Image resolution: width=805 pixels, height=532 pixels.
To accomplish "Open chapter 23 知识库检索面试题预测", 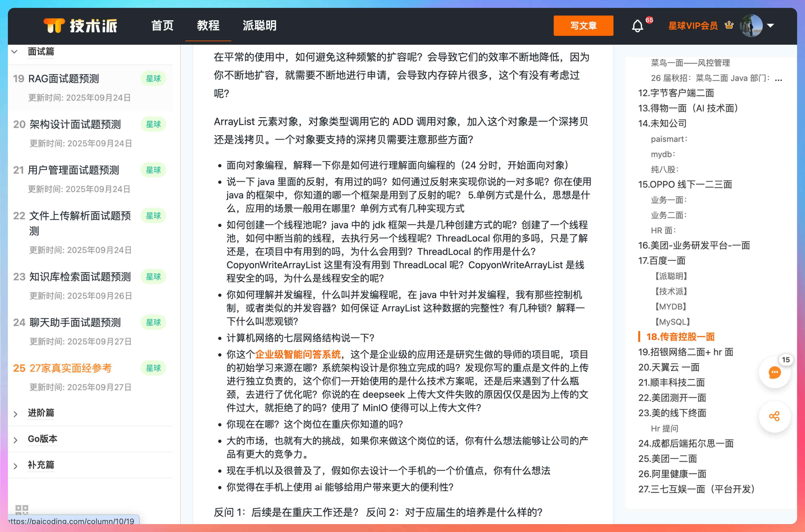I will 80,277.
